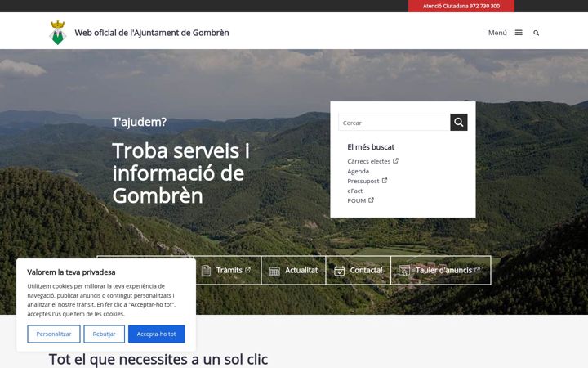Click the Gombrèn coat of arms logo
The width and height of the screenshot is (588, 368).
(x=58, y=33)
